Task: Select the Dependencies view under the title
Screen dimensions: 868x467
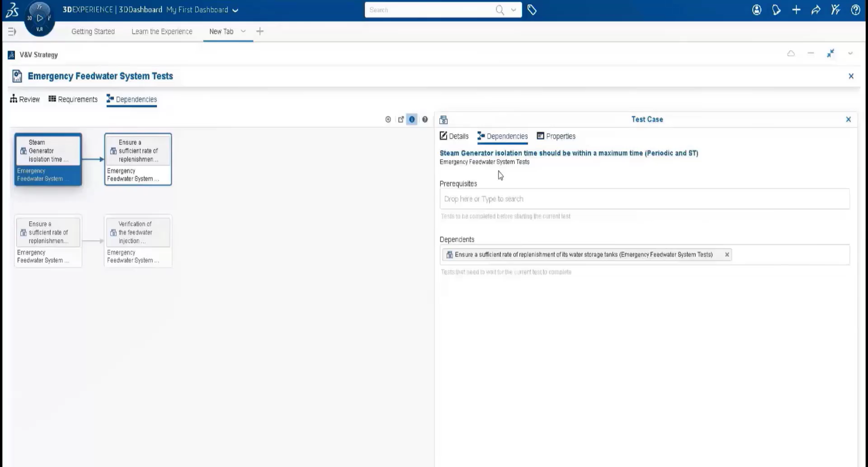Action: 132,99
